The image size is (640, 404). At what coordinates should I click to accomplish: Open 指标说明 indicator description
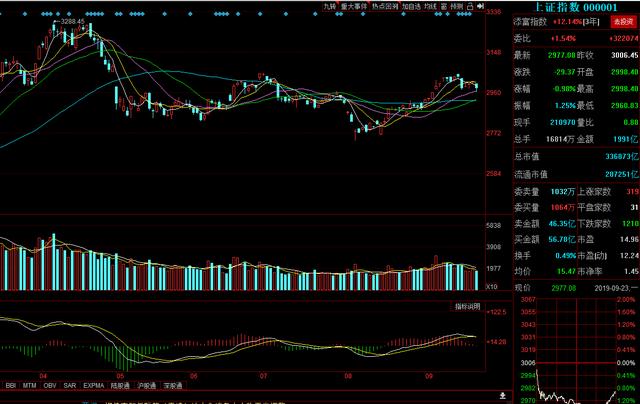tap(468, 306)
